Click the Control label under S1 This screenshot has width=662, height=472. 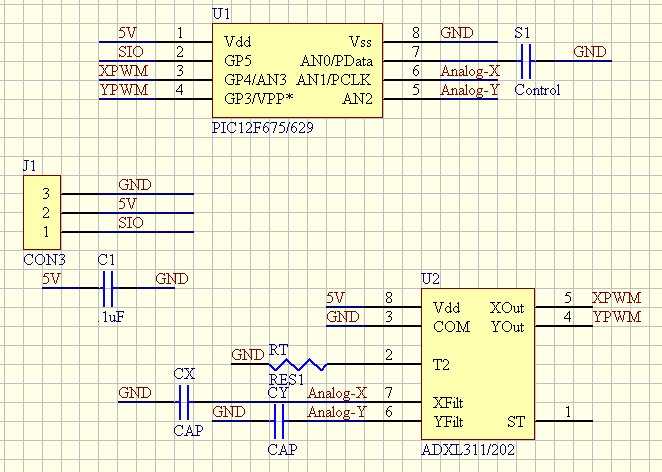(537, 90)
